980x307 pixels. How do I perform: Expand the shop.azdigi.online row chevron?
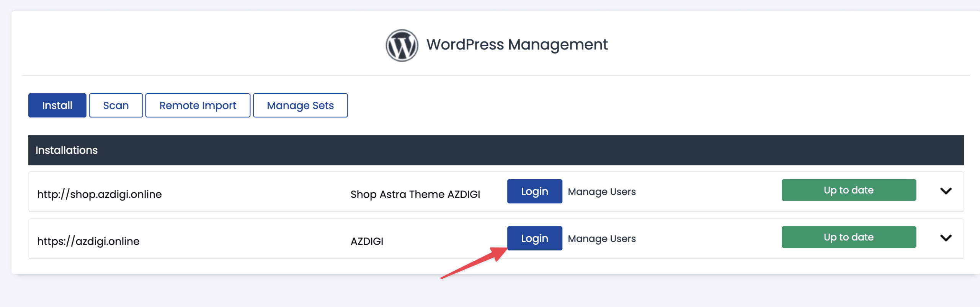pos(946,191)
